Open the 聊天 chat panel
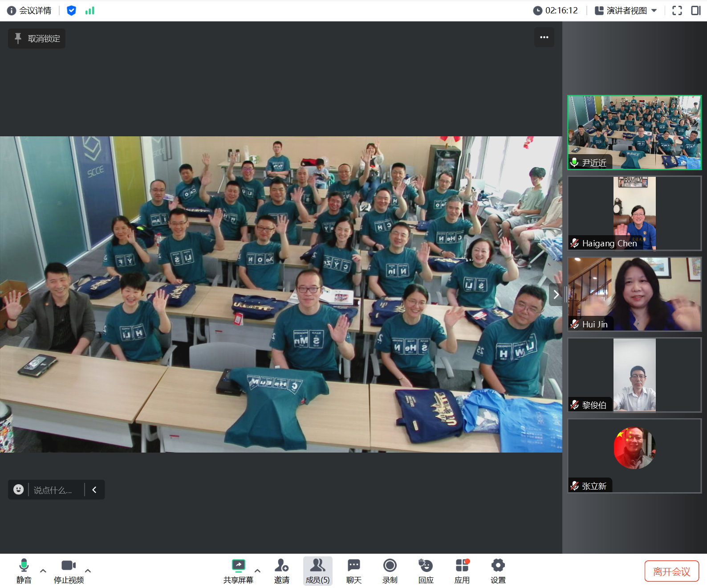Viewport: 707px width, 588px height. [x=353, y=571]
